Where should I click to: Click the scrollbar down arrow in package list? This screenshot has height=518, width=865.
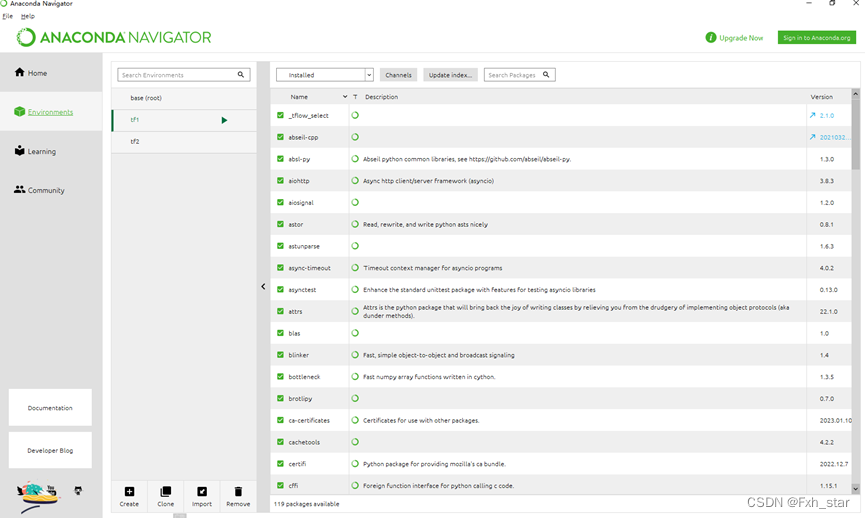[x=856, y=489]
